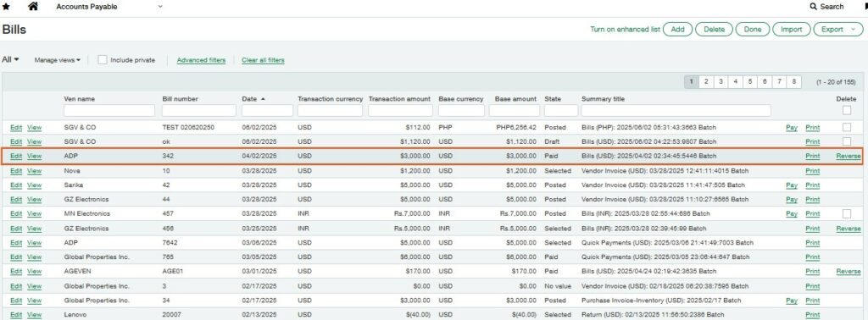
Task: Edit the ADP bill 342
Action: pos(16,157)
